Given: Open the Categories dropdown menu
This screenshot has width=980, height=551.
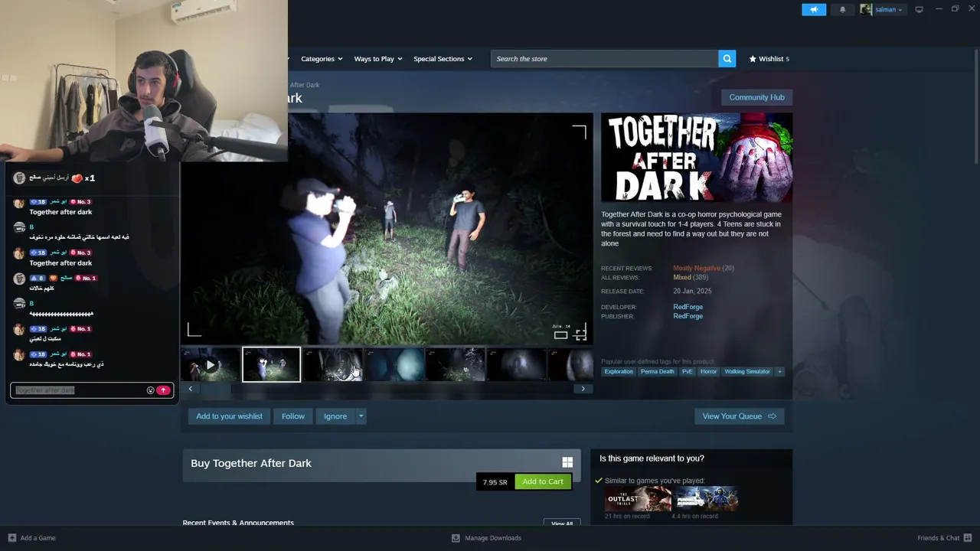Looking at the screenshot, I should click(x=322, y=59).
